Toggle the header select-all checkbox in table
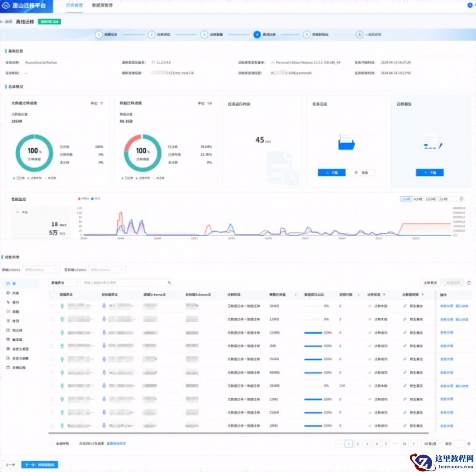Image resolution: width=476 pixels, height=472 pixels. (52, 294)
